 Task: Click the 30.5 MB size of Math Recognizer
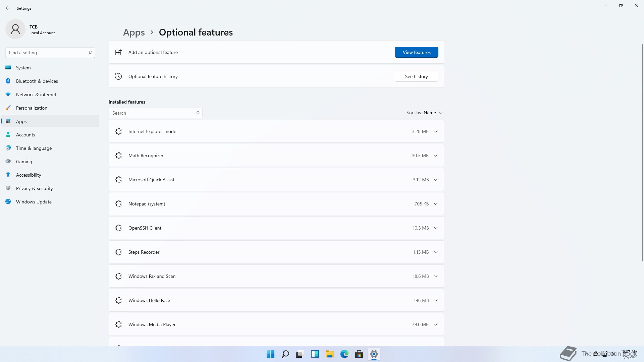pos(420,156)
